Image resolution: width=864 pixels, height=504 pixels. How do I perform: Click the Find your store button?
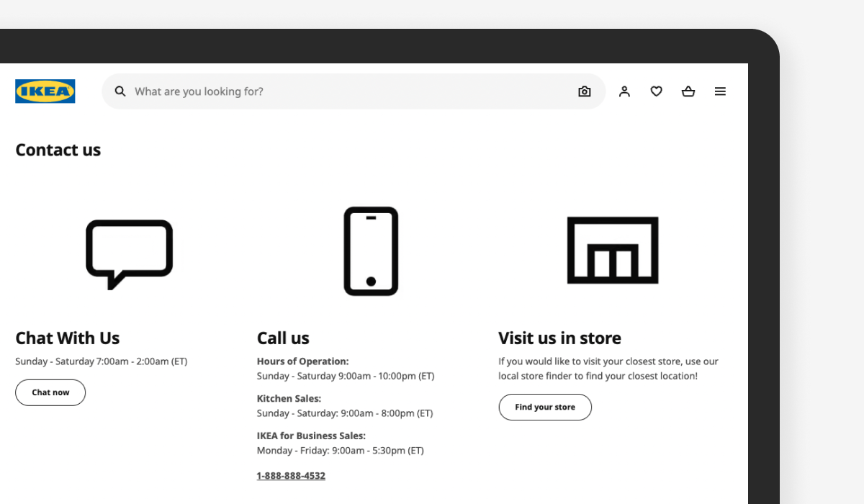point(545,407)
